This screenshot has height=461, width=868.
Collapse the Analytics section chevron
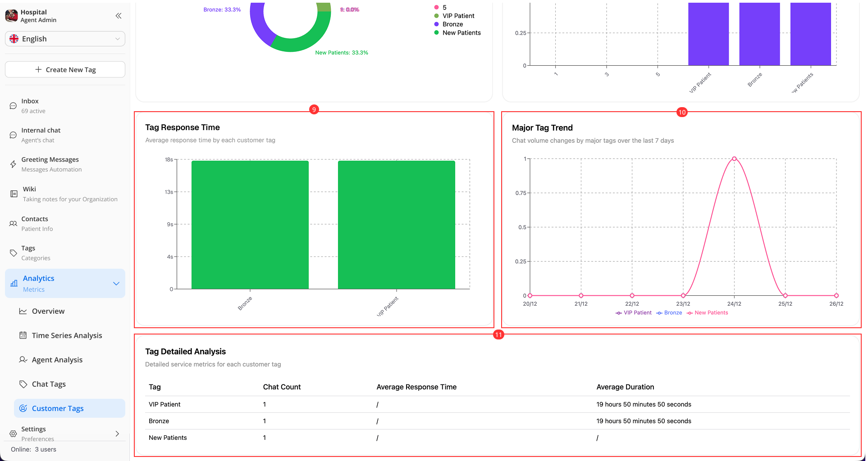pos(116,283)
